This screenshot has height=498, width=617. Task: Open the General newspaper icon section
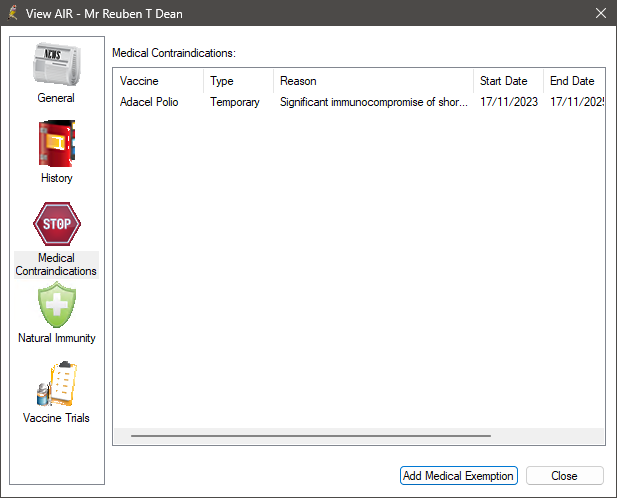coord(56,67)
